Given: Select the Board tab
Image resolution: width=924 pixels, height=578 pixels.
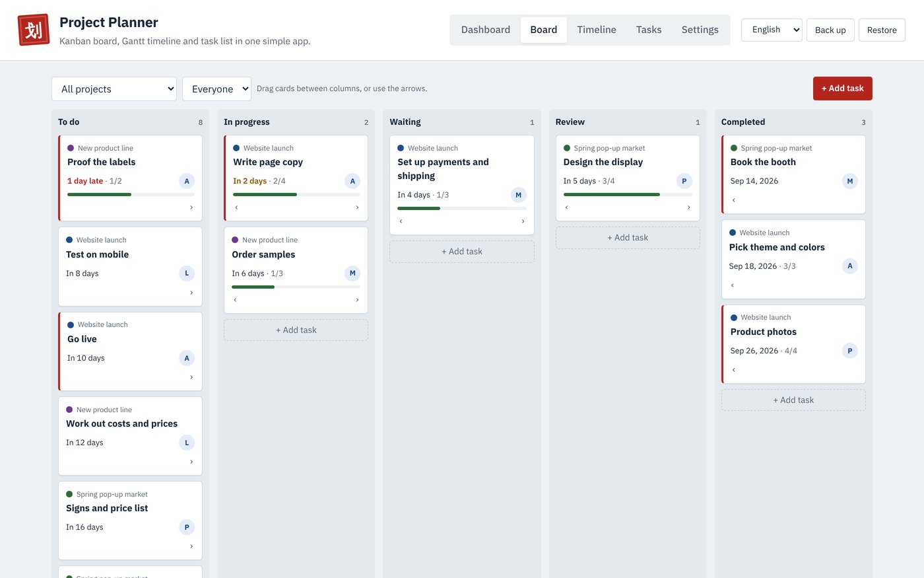Looking at the screenshot, I should pos(544,30).
